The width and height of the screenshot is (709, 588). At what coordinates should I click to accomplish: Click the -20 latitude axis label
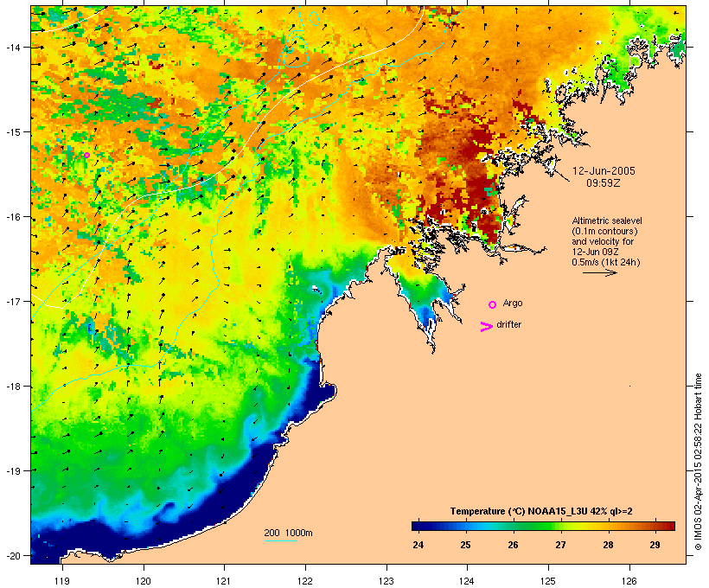(12, 556)
